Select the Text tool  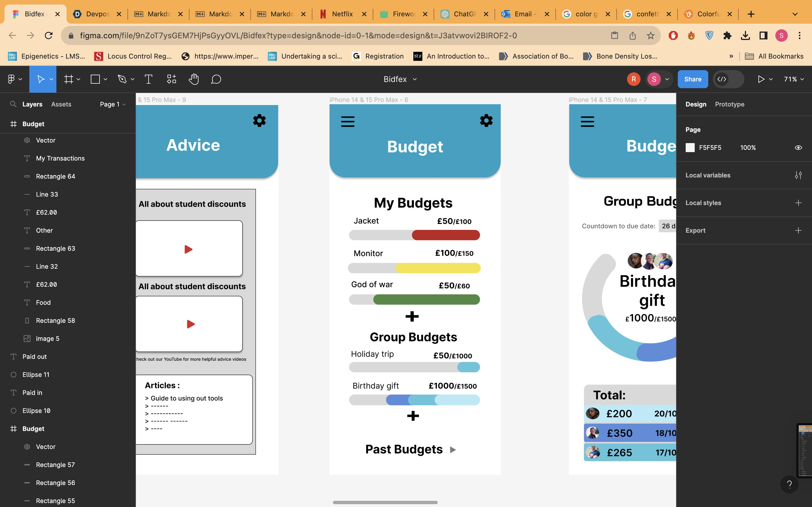(x=148, y=79)
